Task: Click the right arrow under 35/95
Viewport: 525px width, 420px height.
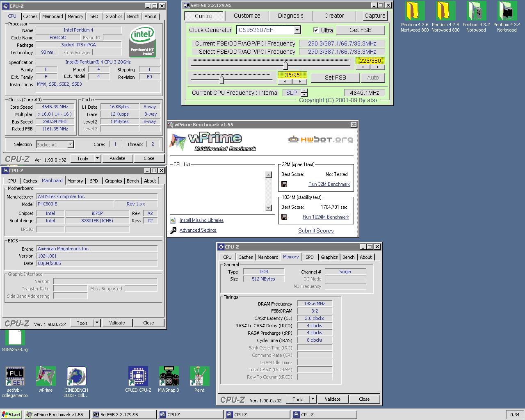Action: [x=299, y=81]
